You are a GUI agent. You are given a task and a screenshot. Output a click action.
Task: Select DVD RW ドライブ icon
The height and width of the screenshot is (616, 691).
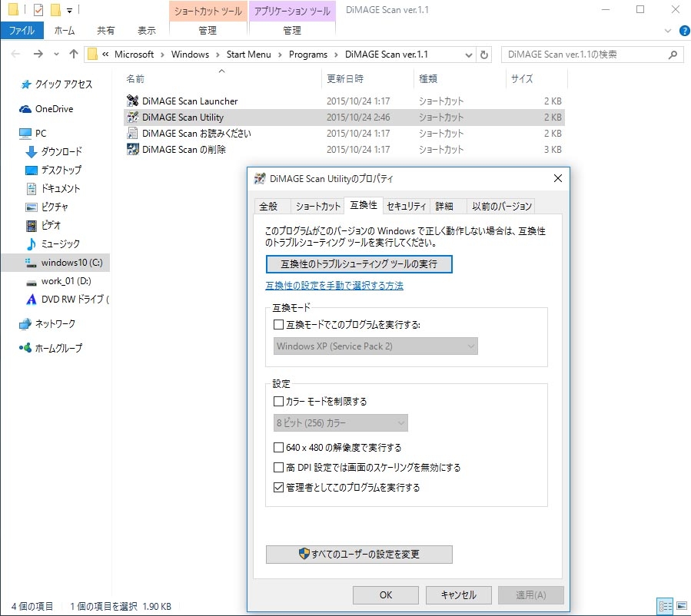coord(31,300)
